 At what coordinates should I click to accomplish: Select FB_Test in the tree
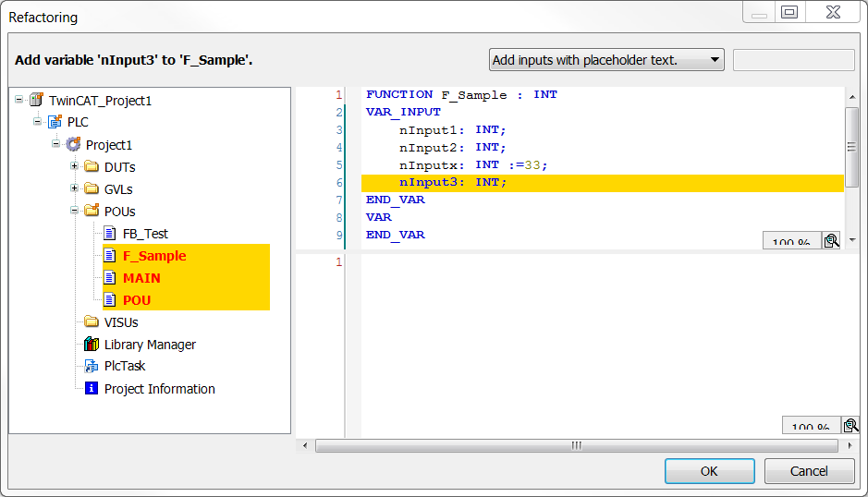(x=145, y=234)
